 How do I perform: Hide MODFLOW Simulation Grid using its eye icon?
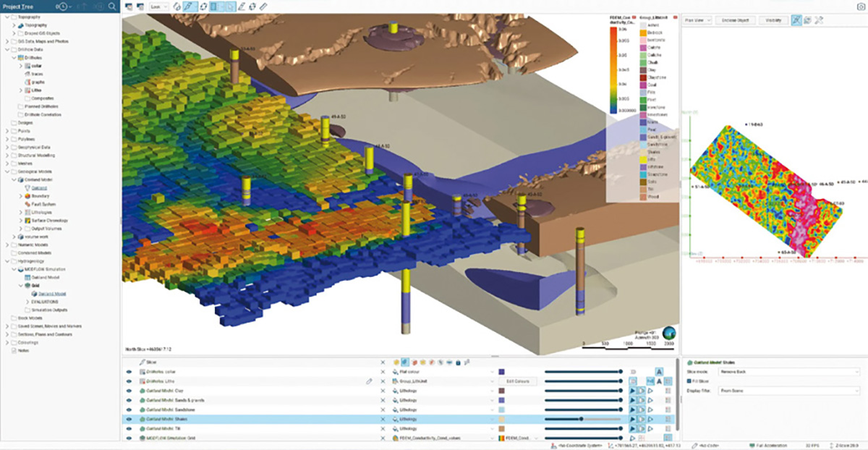[x=129, y=438]
